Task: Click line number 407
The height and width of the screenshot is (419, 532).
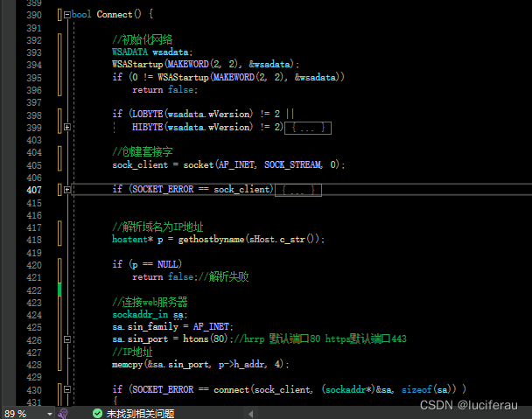Action: pos(34,190)
